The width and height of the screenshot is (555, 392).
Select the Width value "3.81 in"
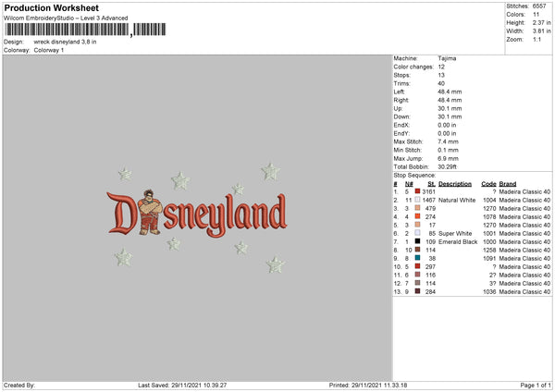541,31
